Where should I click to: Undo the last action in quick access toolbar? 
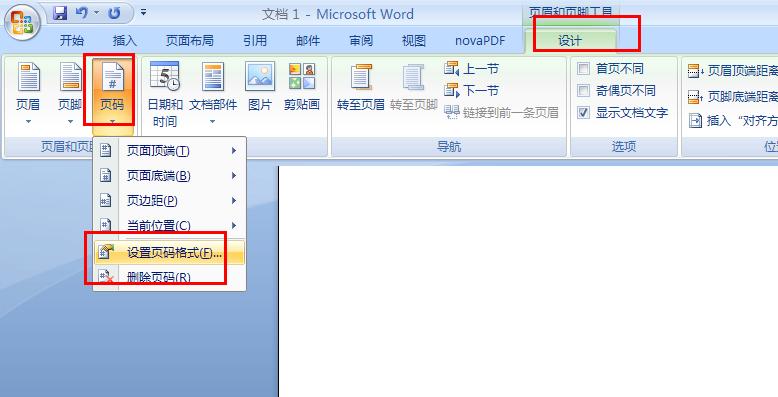(x=82, y=13)
